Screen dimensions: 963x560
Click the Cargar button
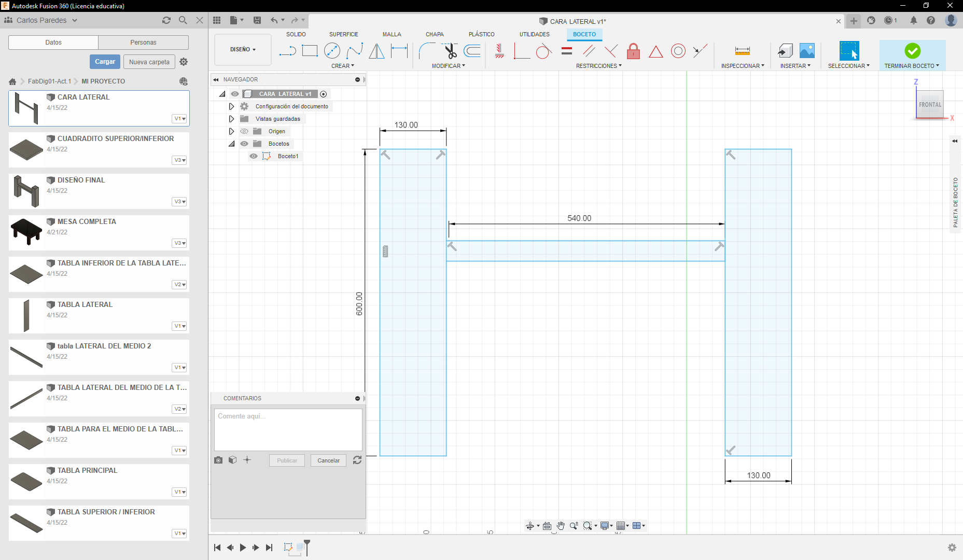click(x=105, y=62)
